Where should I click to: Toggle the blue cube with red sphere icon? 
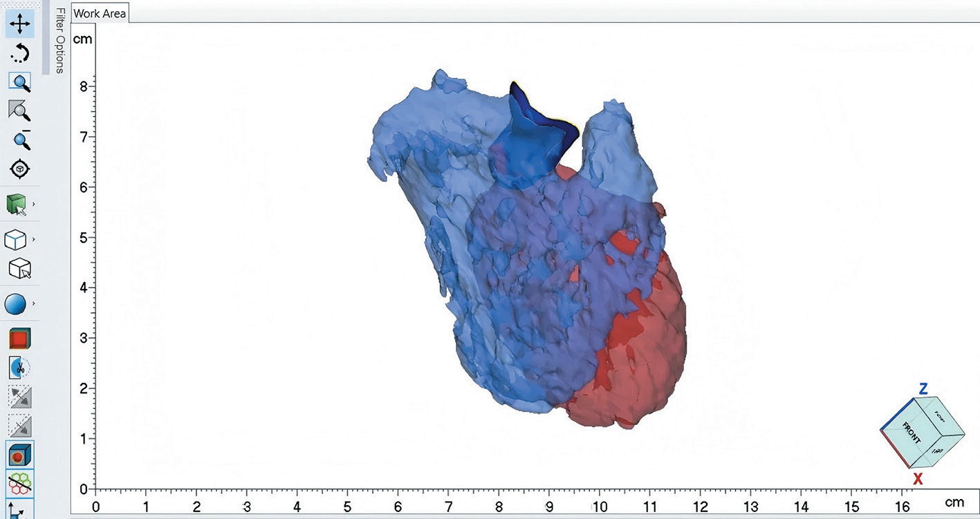pyautogui.click(x=20, y=455)
